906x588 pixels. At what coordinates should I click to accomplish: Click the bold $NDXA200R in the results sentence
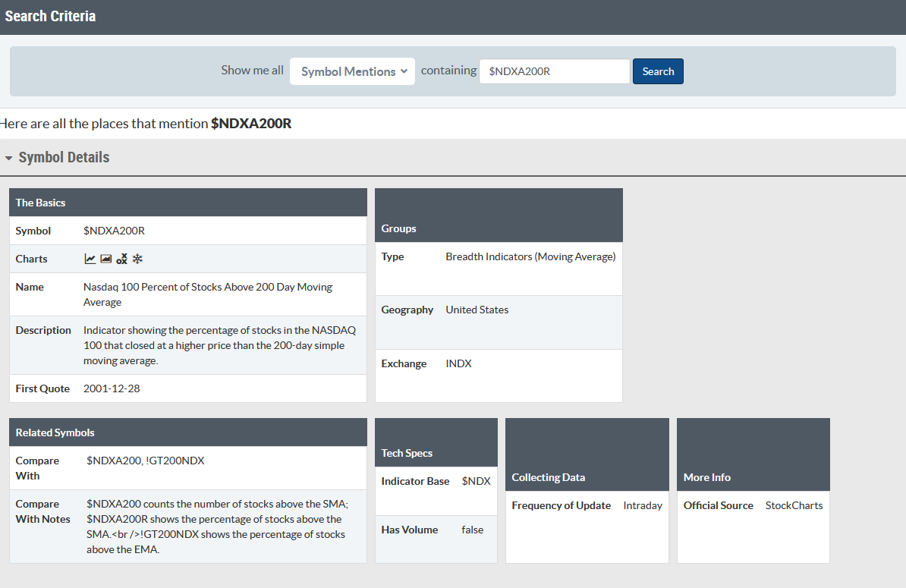(x=250, y=124)
